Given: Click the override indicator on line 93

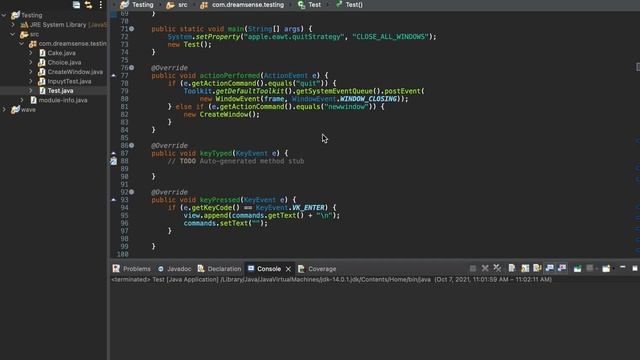Looking at the screenshot, I should tap(113, 200).
